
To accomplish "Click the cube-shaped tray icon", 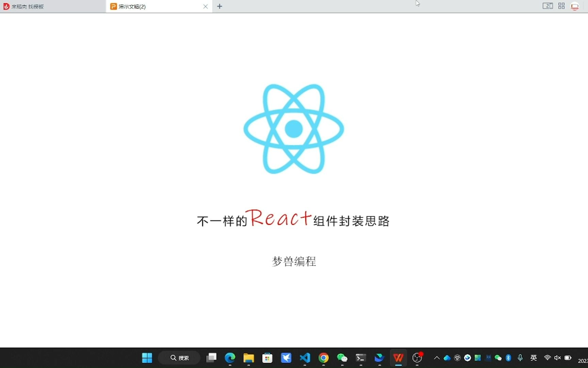I will click(457, 358).
